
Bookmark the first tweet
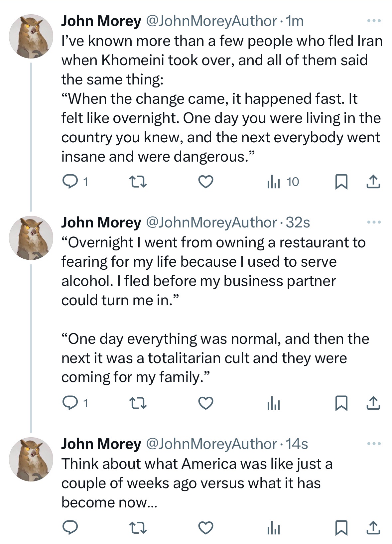tap(341, 182)
